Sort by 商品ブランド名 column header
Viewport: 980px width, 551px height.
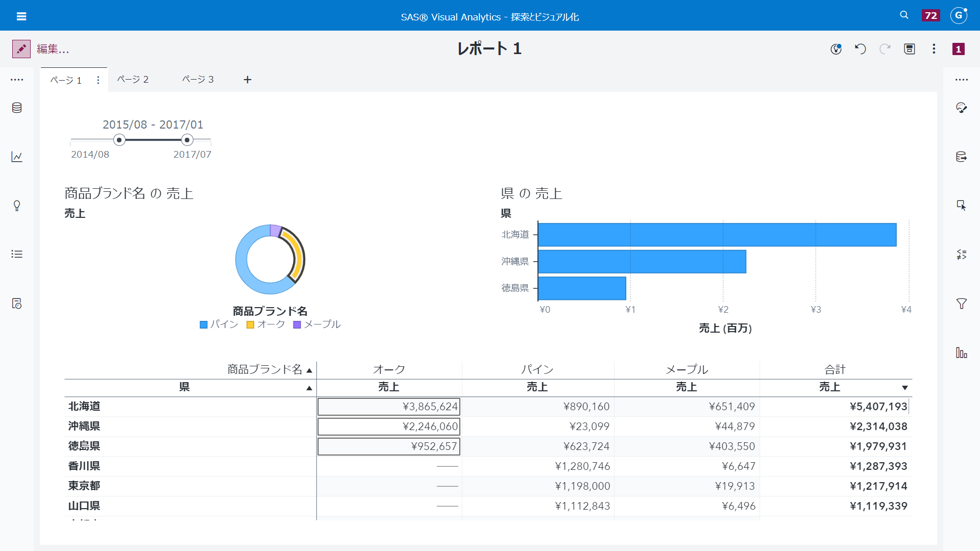click(265, 369)
